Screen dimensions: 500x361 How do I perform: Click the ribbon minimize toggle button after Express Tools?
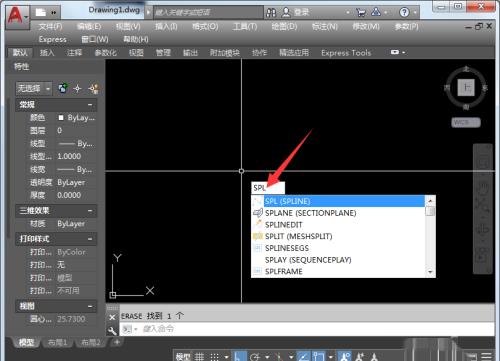[x=395, y=52]
